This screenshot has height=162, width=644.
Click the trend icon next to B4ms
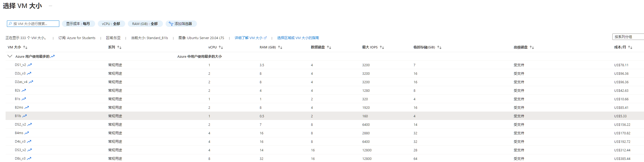pyautogui.click(x=27, y=133)
